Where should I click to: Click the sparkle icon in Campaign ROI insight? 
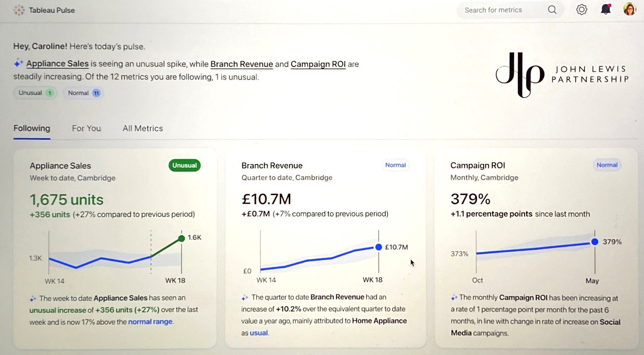454,298
